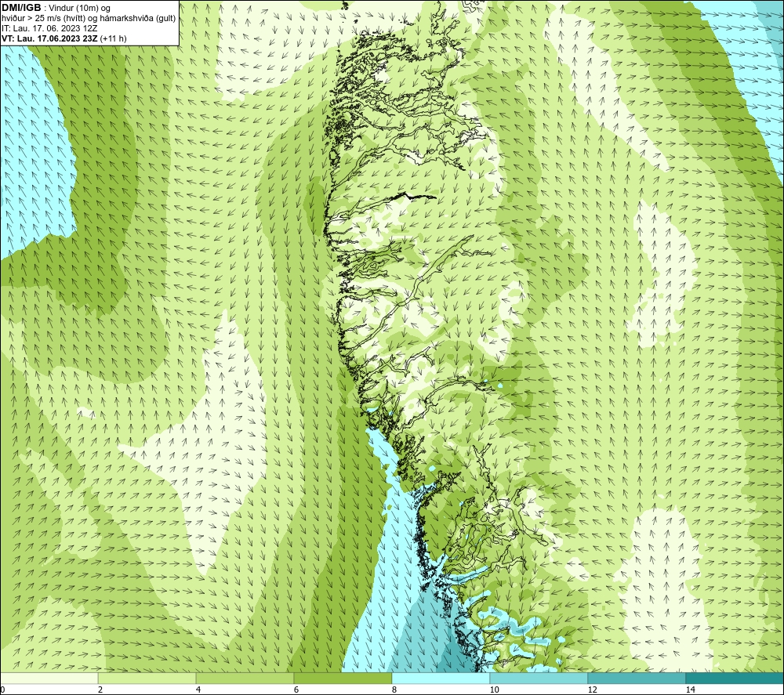Image resolution: width=784 pixels, height=695 pixels.
Task: Click the legend swatch between 10 and 12
Action: pyautogui.click(x=539, y=678)
